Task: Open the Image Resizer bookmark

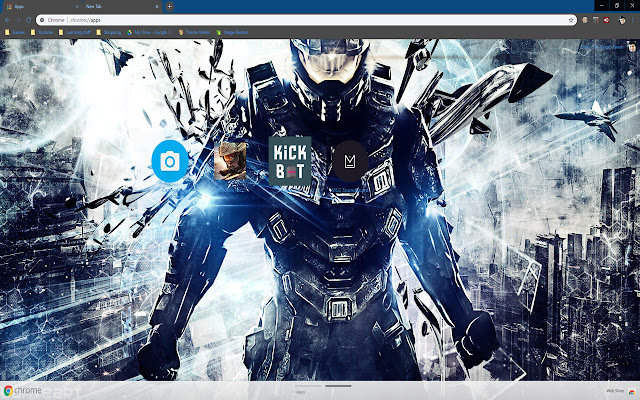Action: click(232, 32)
